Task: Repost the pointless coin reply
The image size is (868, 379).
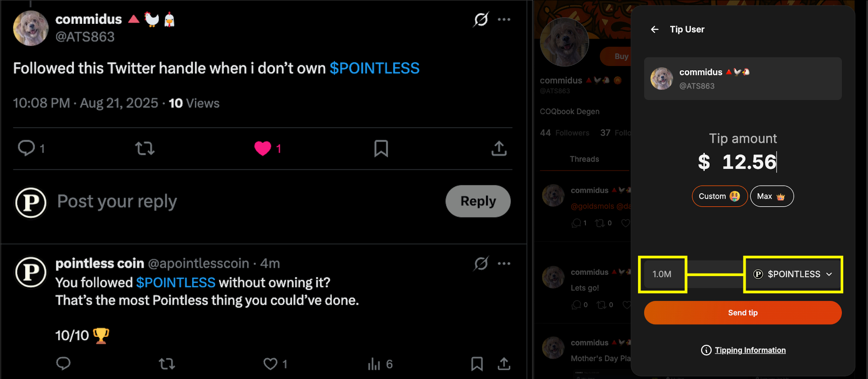Action: point(167,364)
